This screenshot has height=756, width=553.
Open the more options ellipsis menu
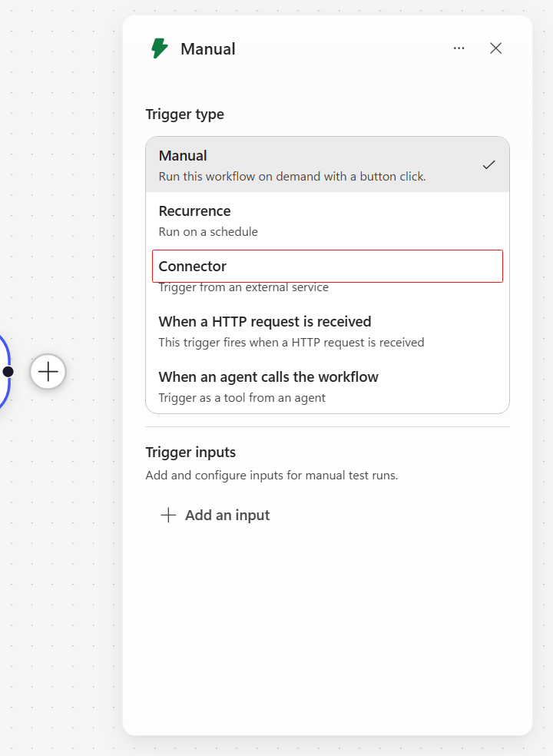click(x=459, y=48)
